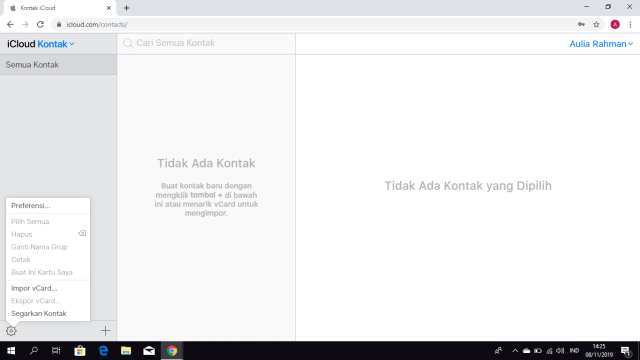Open network tray icon
Image resolution: width=640 pixels, height=360 pixels.
[x=549, y=351]
